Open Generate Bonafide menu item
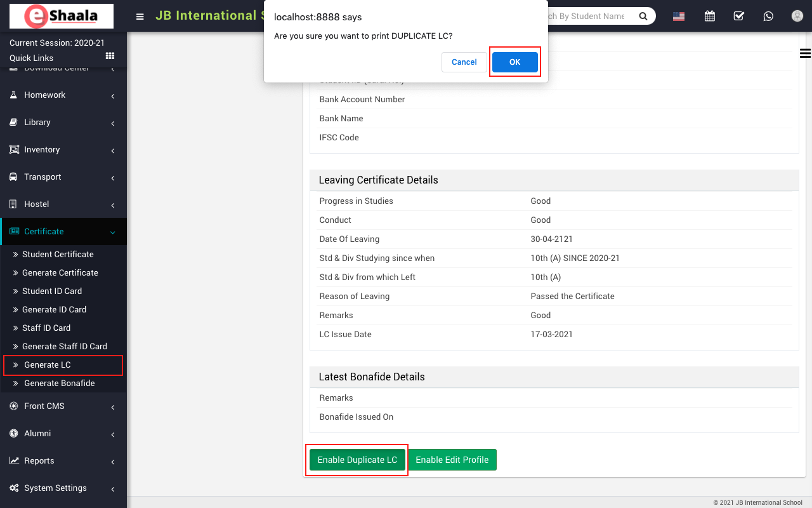This screenshot has height=508, width=812. point(60,384)
